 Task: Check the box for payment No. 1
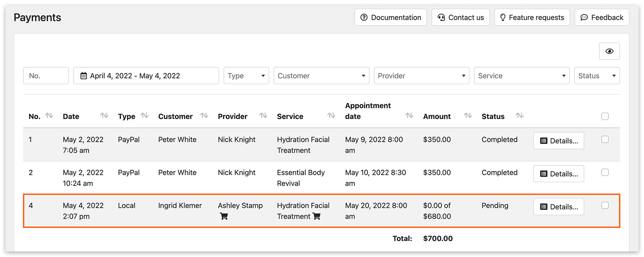[x=605, y=139]
